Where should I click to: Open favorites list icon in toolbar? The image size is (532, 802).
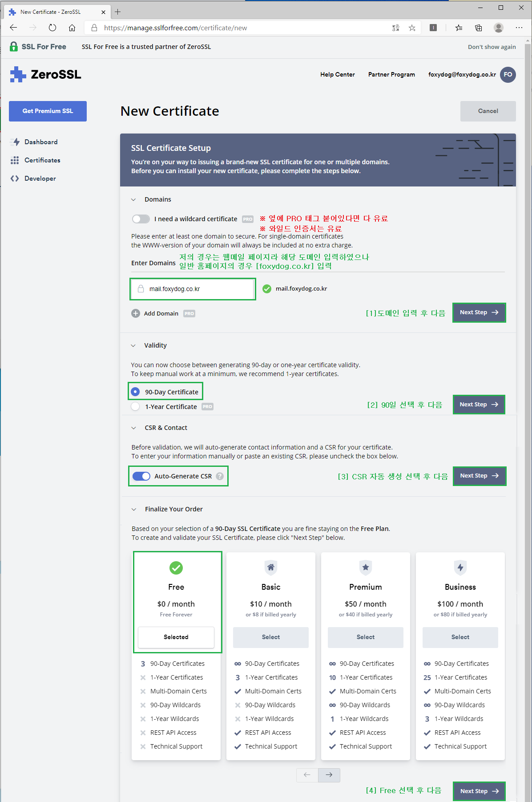tap(459, 28)
